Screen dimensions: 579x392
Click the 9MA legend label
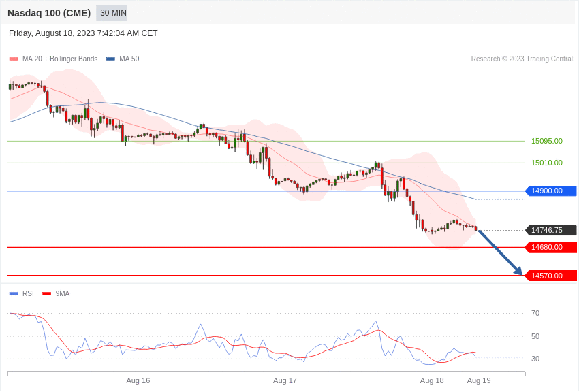coord(63,294)
